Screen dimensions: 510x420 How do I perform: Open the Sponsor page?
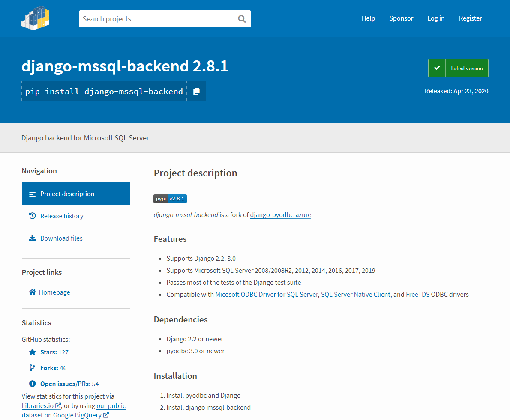coord(401,18)
